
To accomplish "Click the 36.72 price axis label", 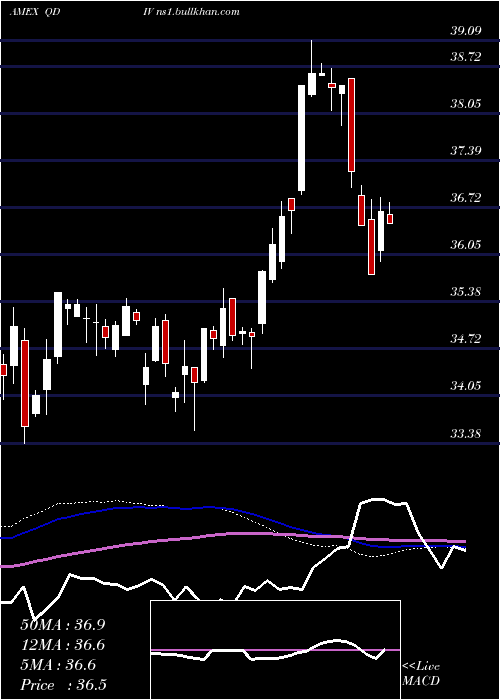I will (x=465, y=197).
